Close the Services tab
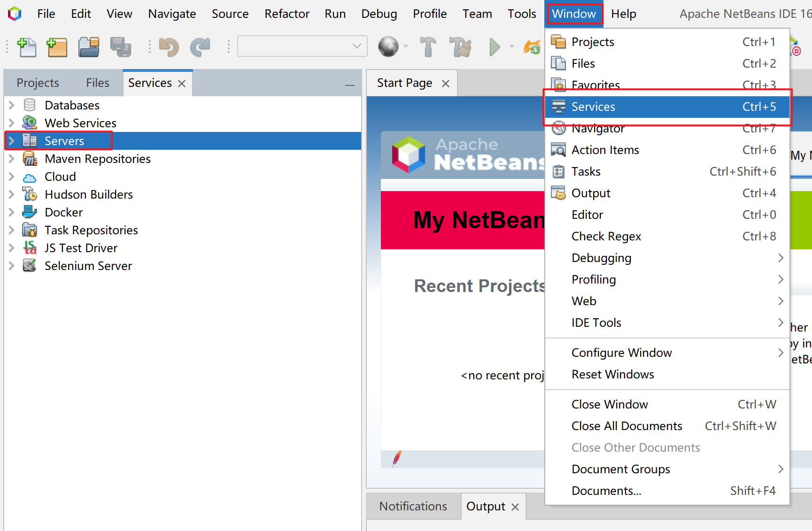This screenshot has height=531, width=812. (182, 84)
